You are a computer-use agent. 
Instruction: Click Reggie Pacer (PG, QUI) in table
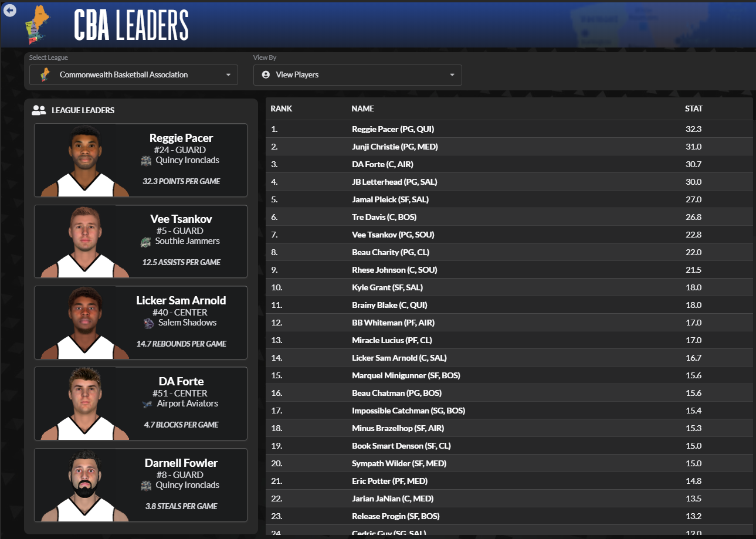click(393, 129)
